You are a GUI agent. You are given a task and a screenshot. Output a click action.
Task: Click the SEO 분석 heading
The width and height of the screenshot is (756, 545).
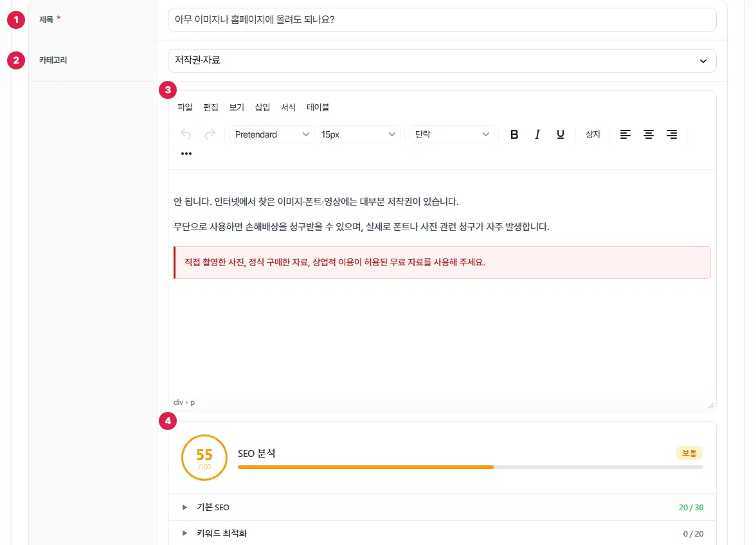tap(256, 454)
